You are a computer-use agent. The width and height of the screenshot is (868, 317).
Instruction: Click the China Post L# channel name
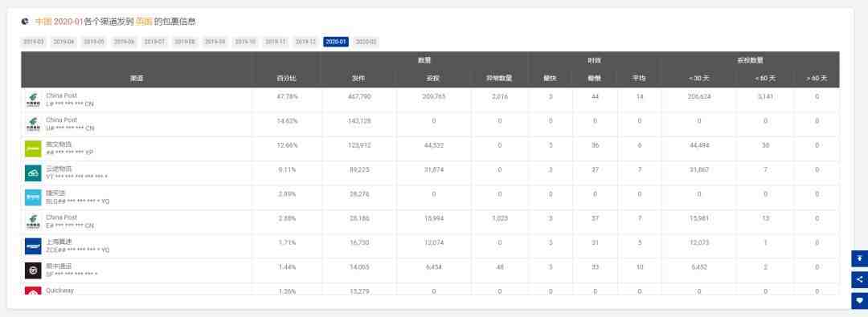click(61, 96)
